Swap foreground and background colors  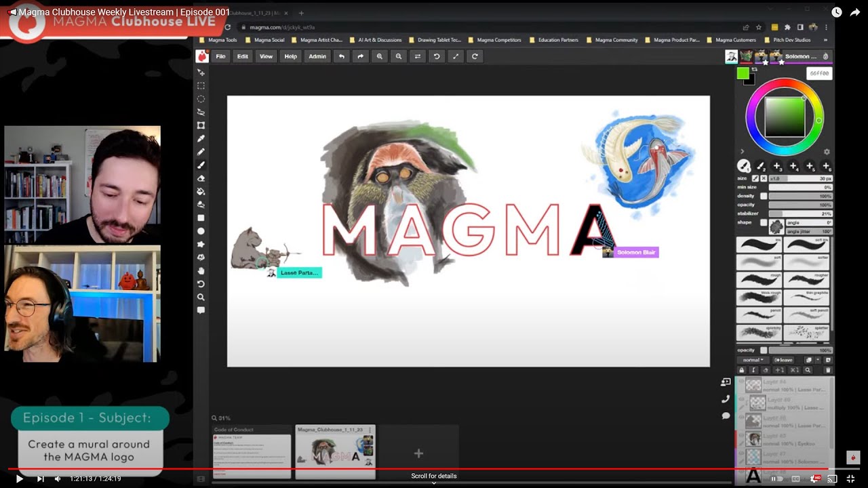point(754,69)
